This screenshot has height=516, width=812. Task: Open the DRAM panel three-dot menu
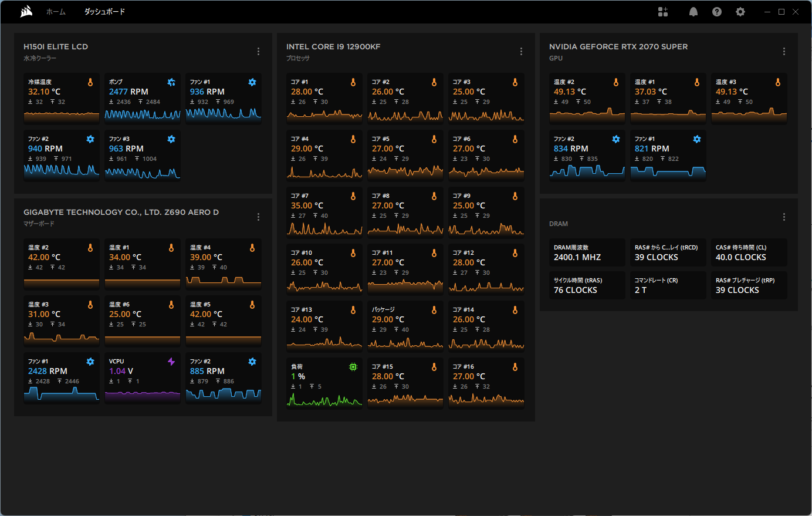click(784, 217)
